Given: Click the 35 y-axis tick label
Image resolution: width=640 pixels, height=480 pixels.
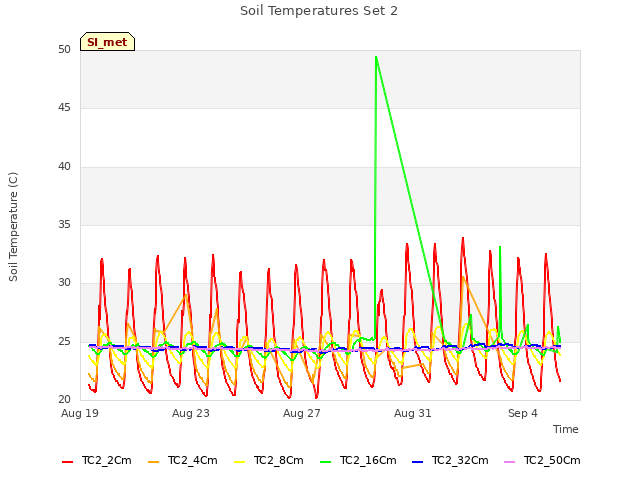Looking at the screenshot, I should point(64,224).
